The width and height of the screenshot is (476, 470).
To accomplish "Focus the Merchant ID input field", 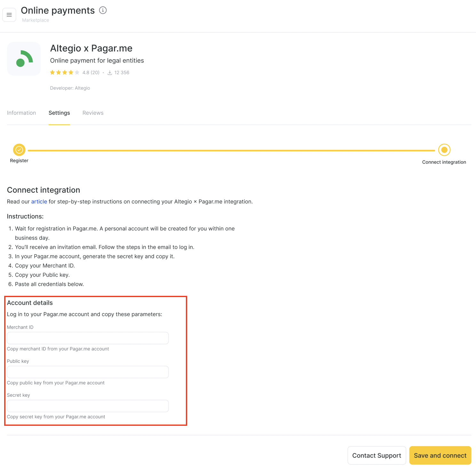I will [88, 338].
